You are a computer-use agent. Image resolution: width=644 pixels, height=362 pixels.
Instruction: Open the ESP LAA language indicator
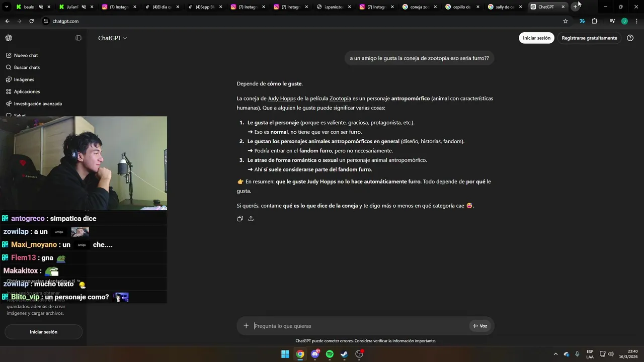590,354
